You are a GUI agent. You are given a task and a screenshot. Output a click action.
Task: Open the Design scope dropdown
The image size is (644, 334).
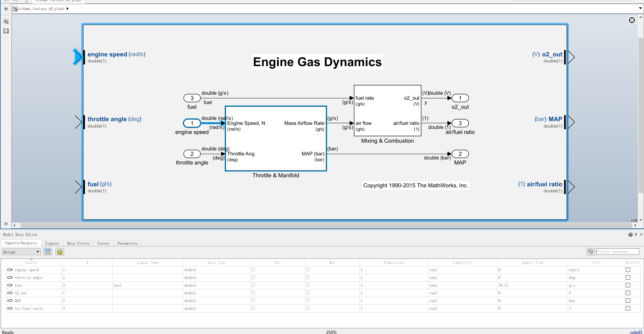click(x=38, y=251)
